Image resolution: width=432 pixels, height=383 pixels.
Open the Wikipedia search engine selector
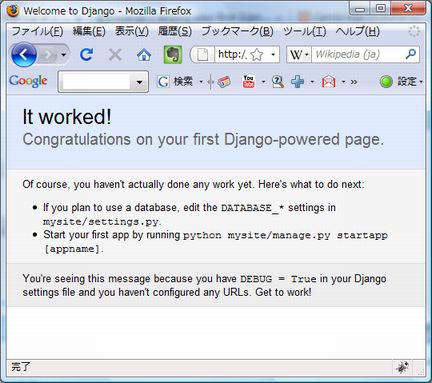(x=299, y=54)
